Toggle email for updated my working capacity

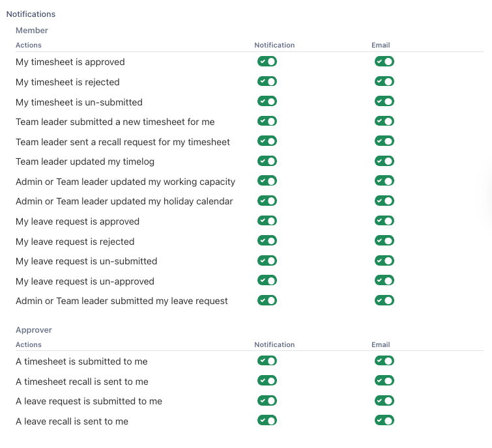click(384, 181)
